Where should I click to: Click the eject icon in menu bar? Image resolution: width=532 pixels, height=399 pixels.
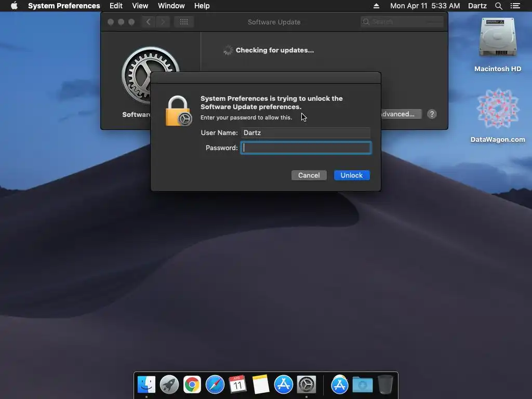tap(376, 6)
